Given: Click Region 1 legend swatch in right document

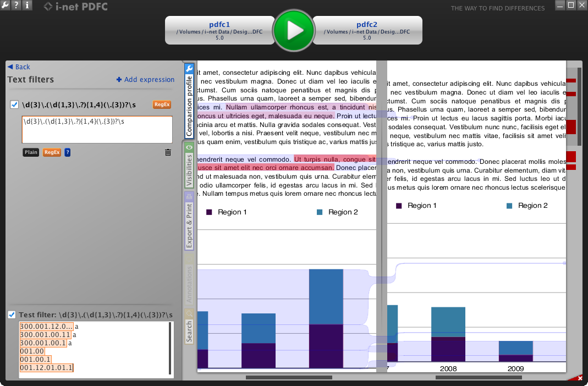Looking at the screenshot, I should pos(399,206).
